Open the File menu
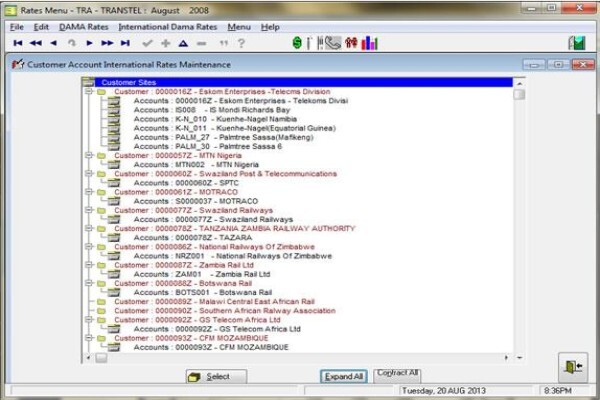Image resolution: width=600 pixels, height=400 pixels. [x=16, y=27]
